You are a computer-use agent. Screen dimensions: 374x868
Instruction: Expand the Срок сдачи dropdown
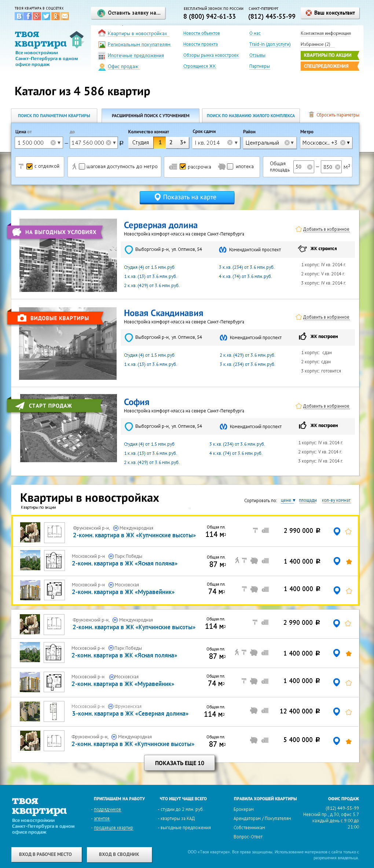tap(236, 143)
